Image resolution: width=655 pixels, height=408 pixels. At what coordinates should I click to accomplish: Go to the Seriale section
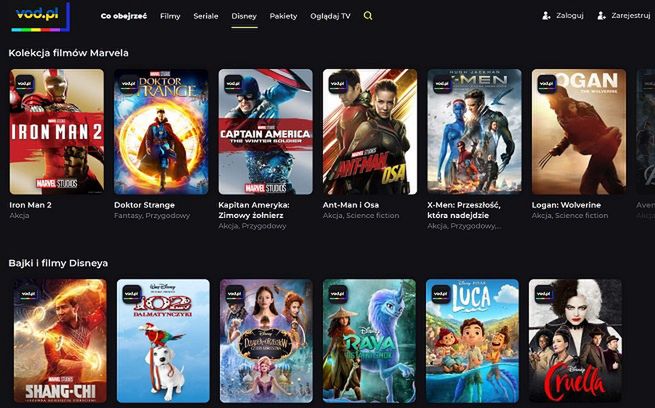click(x=206, y=16)
